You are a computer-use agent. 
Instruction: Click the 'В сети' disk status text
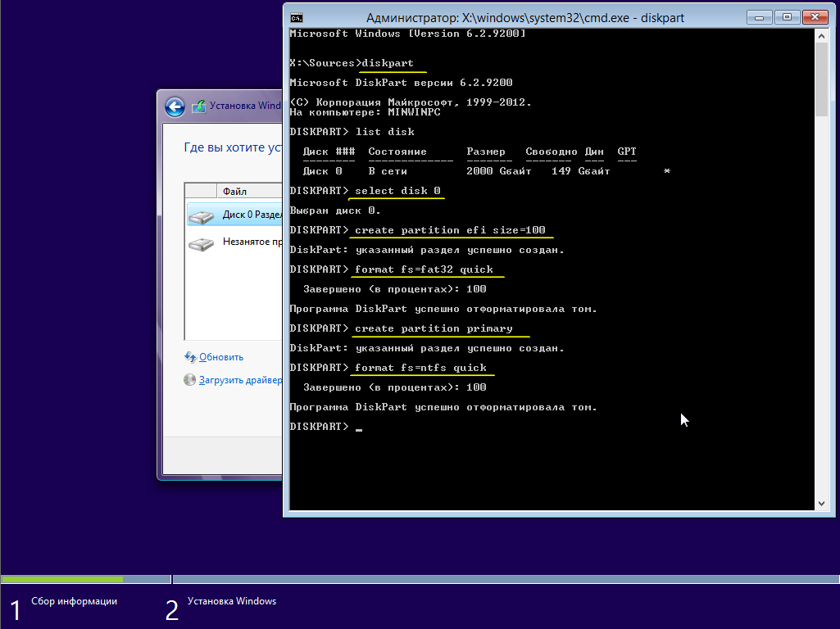(388, 171)
